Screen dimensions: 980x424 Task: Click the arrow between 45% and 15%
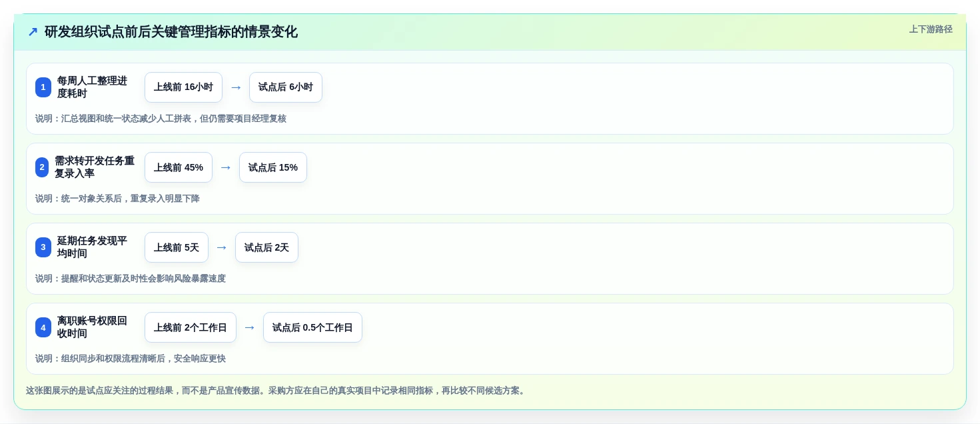[x=226, y=167]
